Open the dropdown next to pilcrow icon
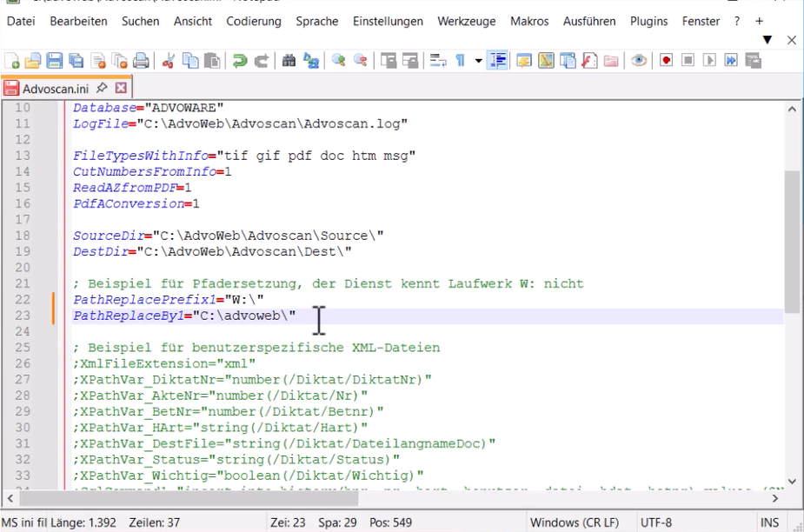804x532 pixels. tap(478, 61)
